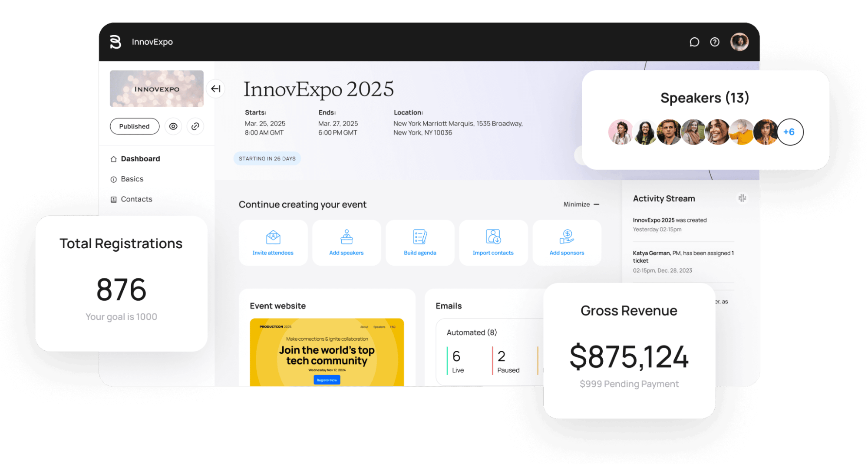Collapse the sidebar with the arrow button
The width and height of the screenshot is (868, 464).
216,89
